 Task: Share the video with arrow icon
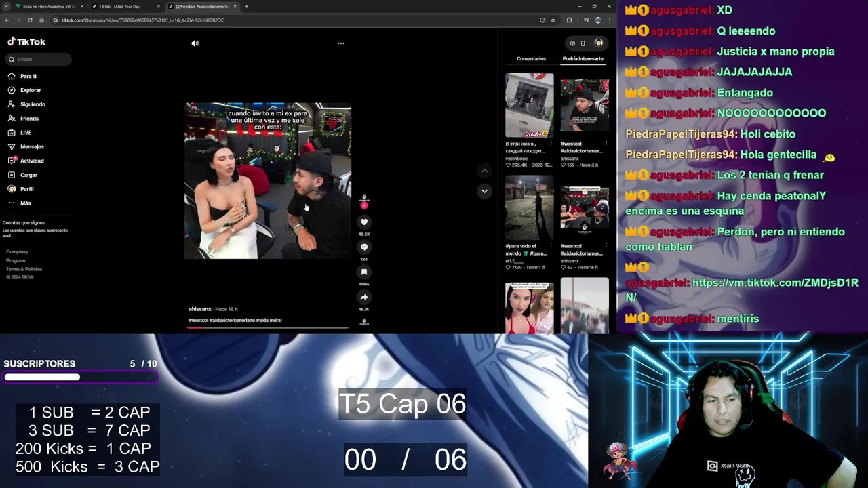click(364, 297)
